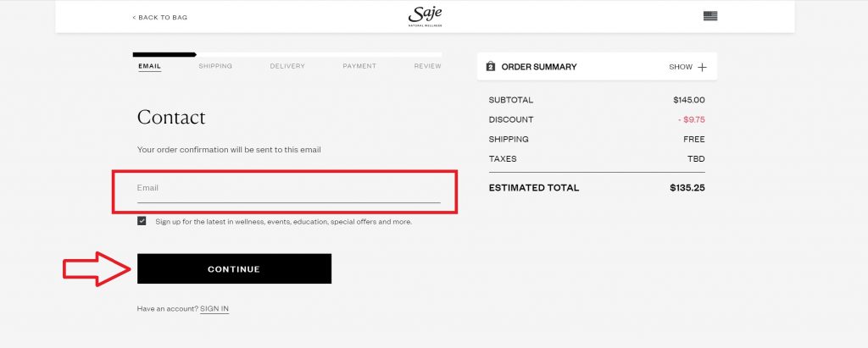Open the US flag country selector
The width and height of the screenshot is (868, 348).
point(709,16)
